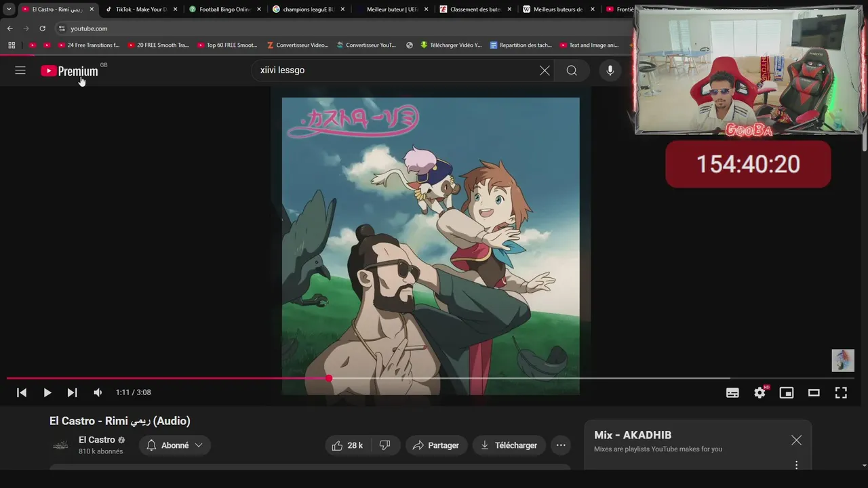
Task: Open 'Top 60 FREE Smoot...' bookmark
Action: click(x=228, y=45)
